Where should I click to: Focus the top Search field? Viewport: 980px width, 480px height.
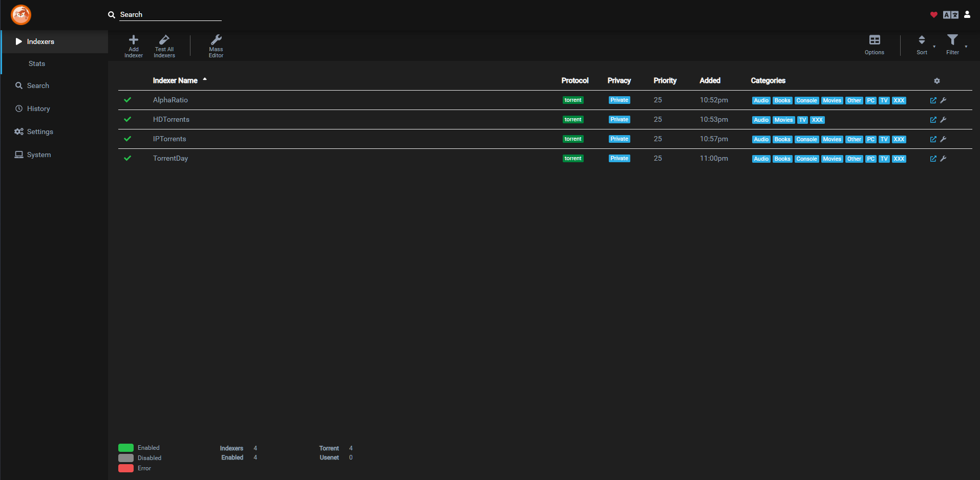click(x=170, y=15)
